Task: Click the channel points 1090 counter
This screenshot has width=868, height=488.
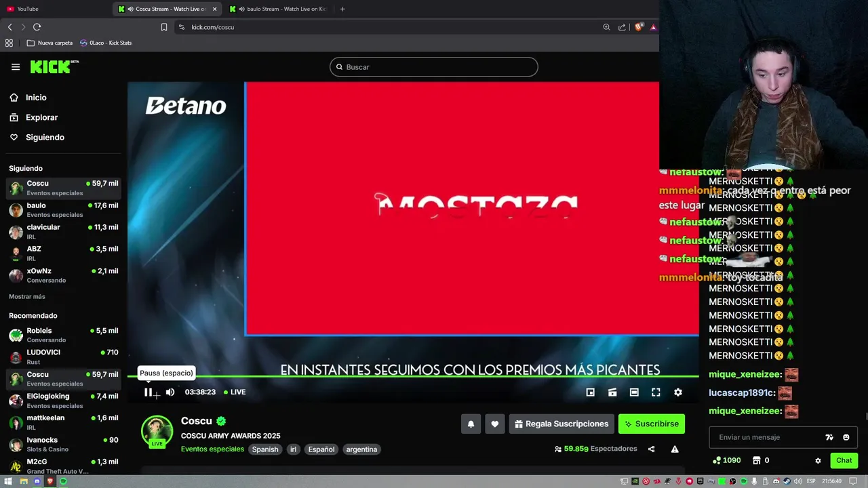Action: click(726, 460)
